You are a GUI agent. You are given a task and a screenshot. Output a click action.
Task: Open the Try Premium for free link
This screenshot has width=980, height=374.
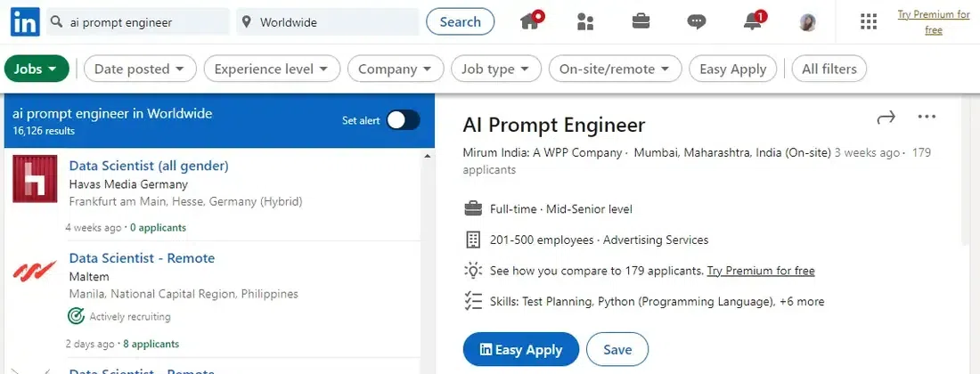pos(933,22)
